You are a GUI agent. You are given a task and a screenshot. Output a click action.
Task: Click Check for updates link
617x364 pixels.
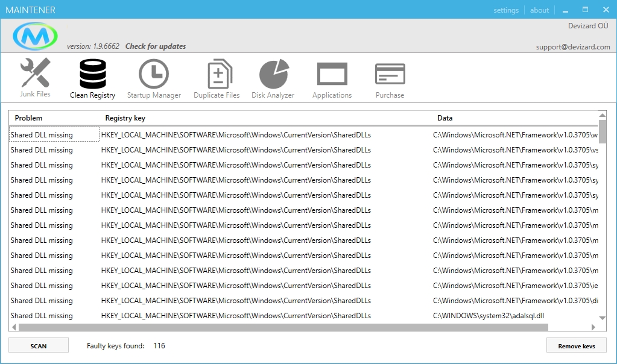tap(156, 46)
